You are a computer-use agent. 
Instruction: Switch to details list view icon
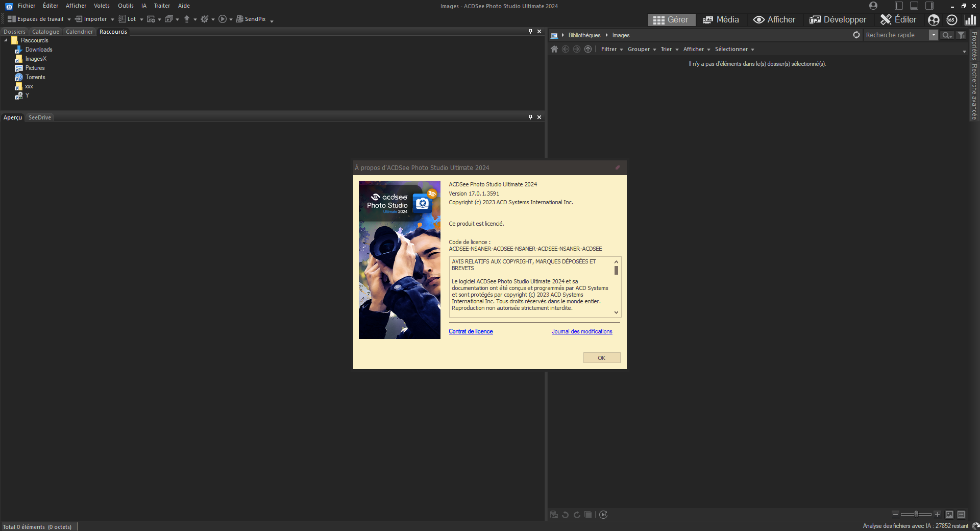point(961,515)
